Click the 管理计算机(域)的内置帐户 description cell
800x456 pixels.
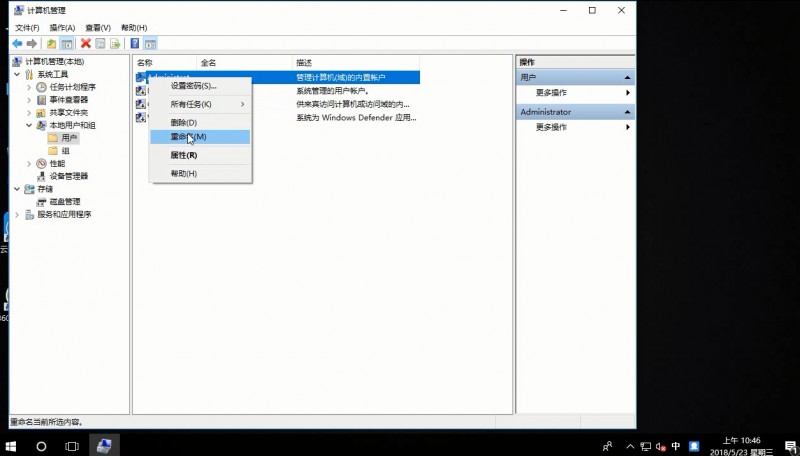click(x=341, y=78)
